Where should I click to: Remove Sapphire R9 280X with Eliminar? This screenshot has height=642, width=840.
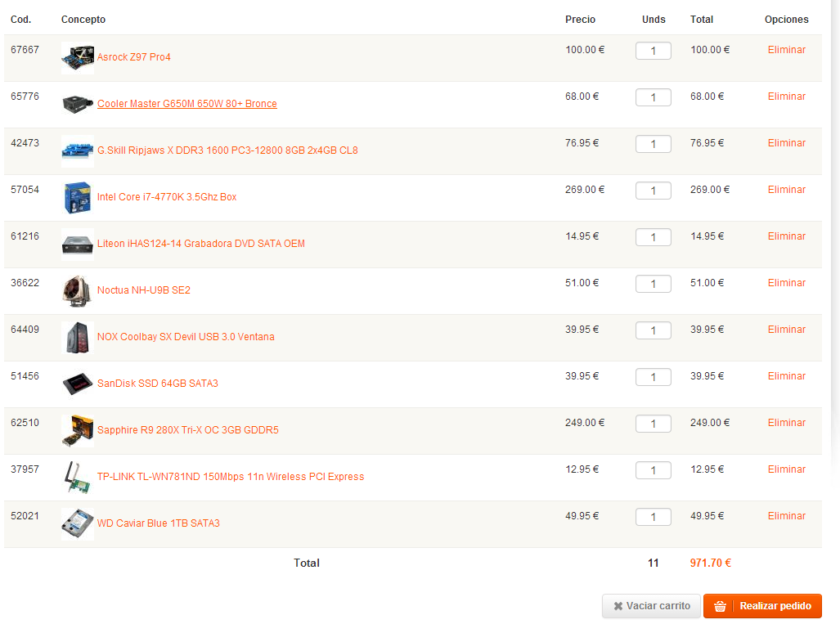787,423
